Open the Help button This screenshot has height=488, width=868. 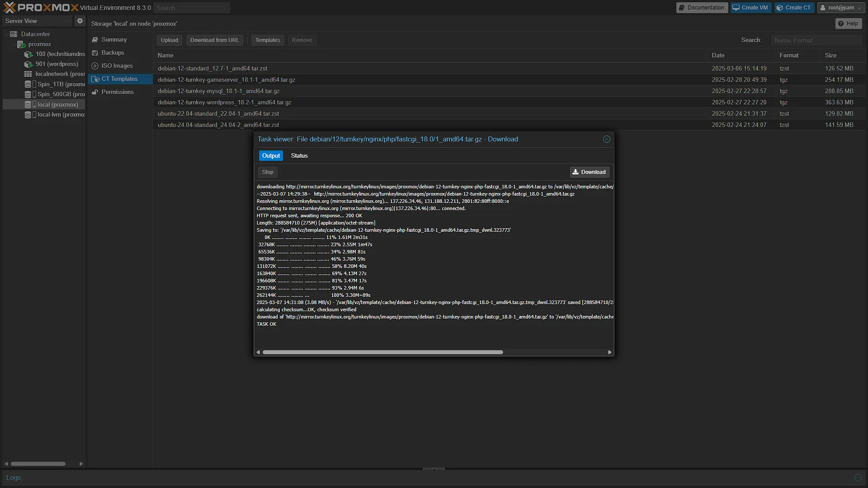(x=848, y=23)
